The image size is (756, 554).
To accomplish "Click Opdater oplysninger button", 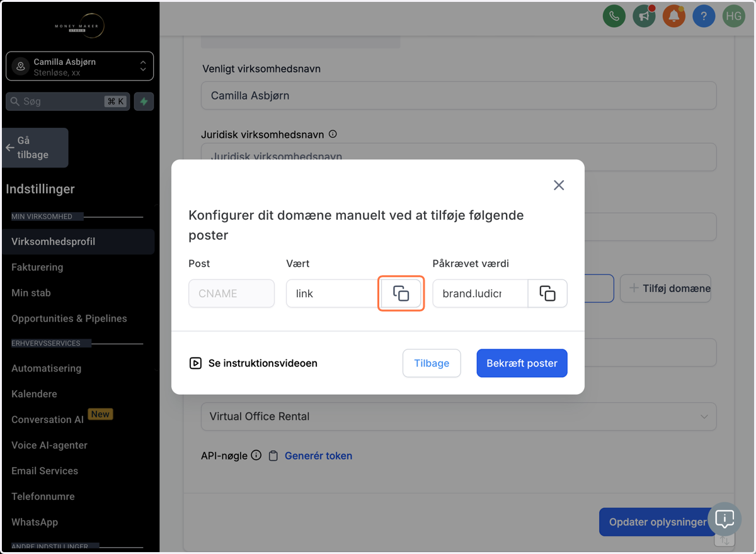I will (658, 523).
